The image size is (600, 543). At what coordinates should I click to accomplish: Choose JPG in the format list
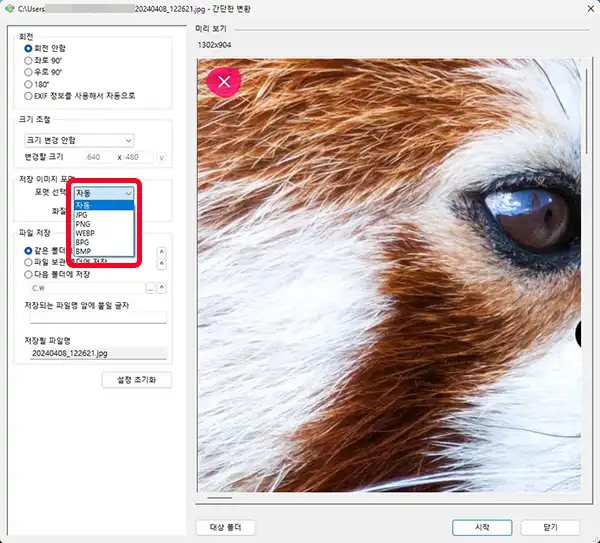tap(104, 215)
